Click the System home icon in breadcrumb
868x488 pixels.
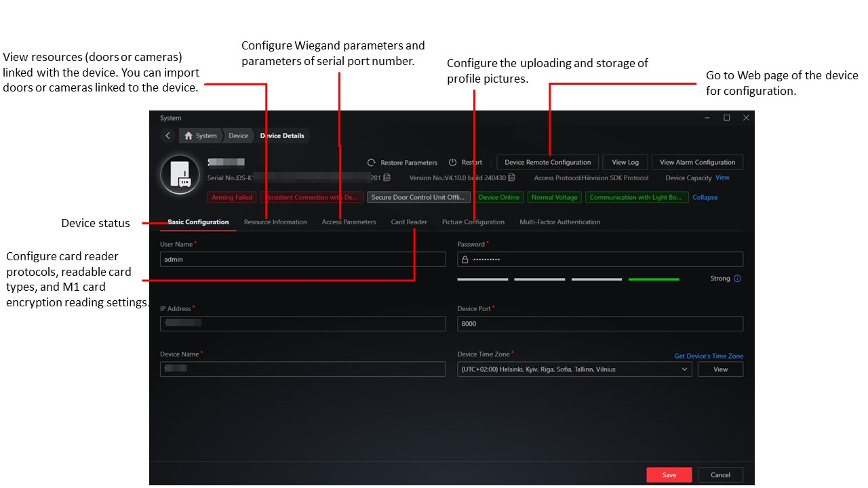[x=189, y=136]
